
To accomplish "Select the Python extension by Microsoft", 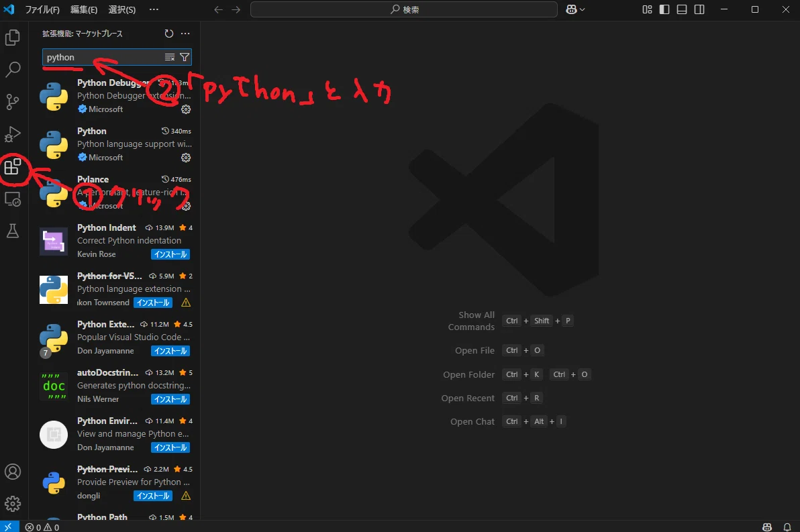I will [x=114, y=145].
